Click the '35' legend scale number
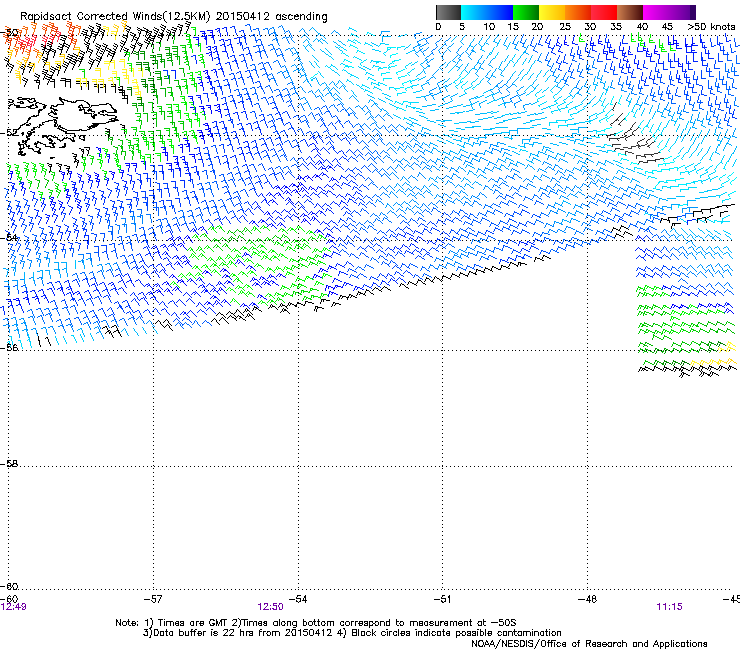Image resolution: width=740 pixels, height=650 pixels. coord(616,26)
